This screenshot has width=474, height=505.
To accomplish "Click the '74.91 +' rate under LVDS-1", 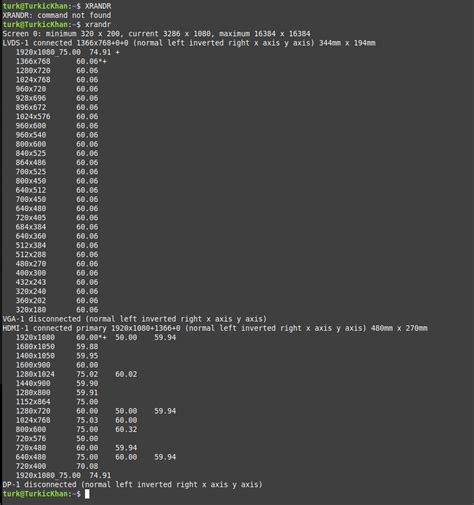I will click(104, 52).
